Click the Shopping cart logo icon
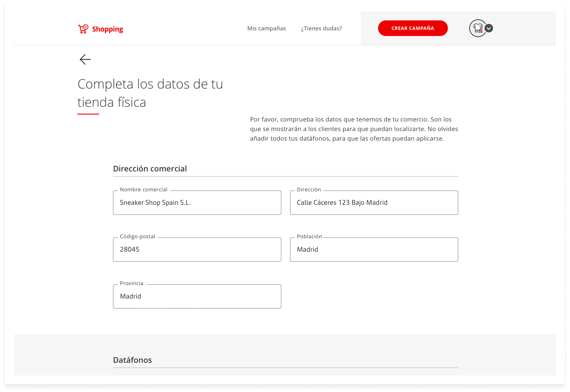The image size is (570, 392). coord(83,29)
